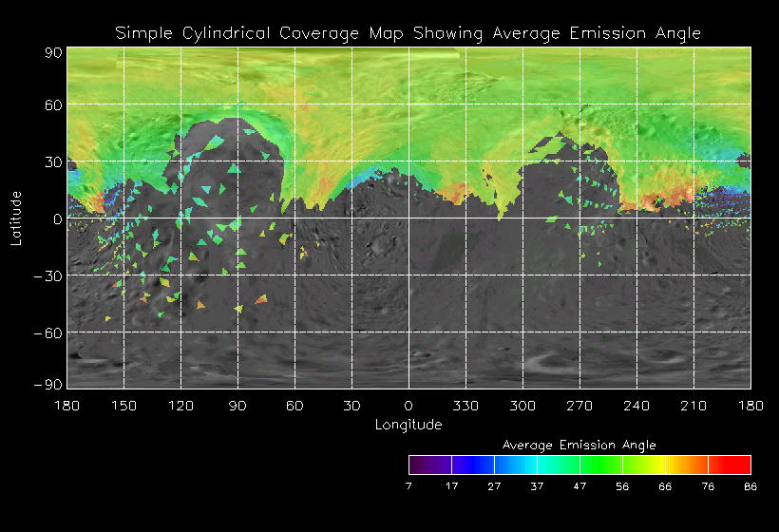Pick the yellow segment of the colorbar
The width and height of the screenshot is (779, 532).
tap(651, 465)
